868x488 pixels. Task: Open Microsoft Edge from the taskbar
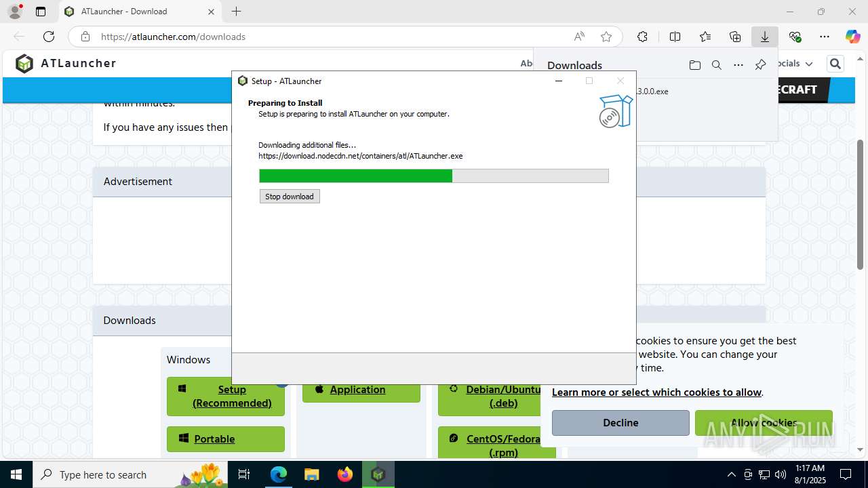coord(279,474)
